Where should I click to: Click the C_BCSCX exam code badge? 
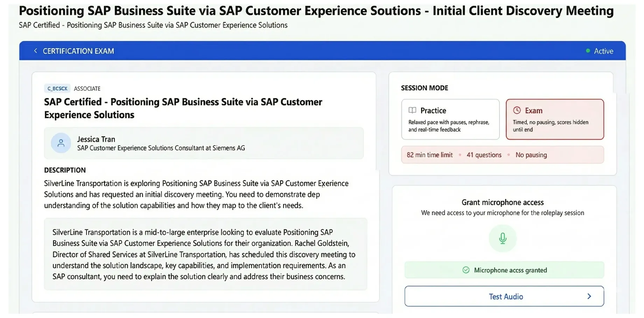[57, 88]
